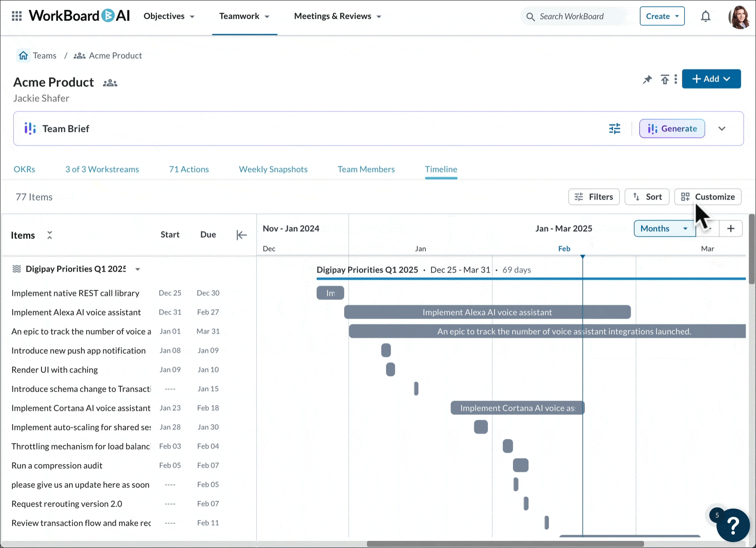The height and width of the screenshot is (548, 756).
Task: Expand the Team Brief section chevron
Action: tap(722, 129)
